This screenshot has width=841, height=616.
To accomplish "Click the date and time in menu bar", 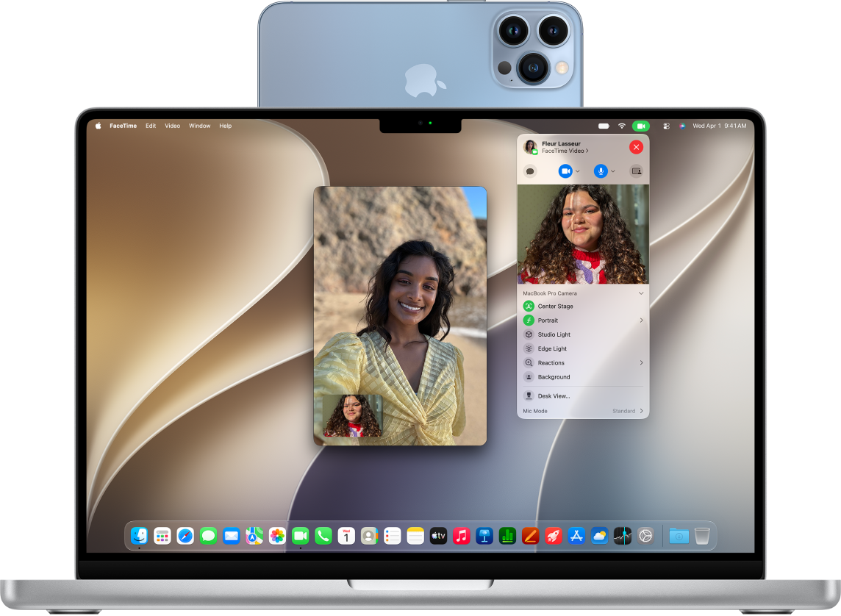I will coord(719,126).
